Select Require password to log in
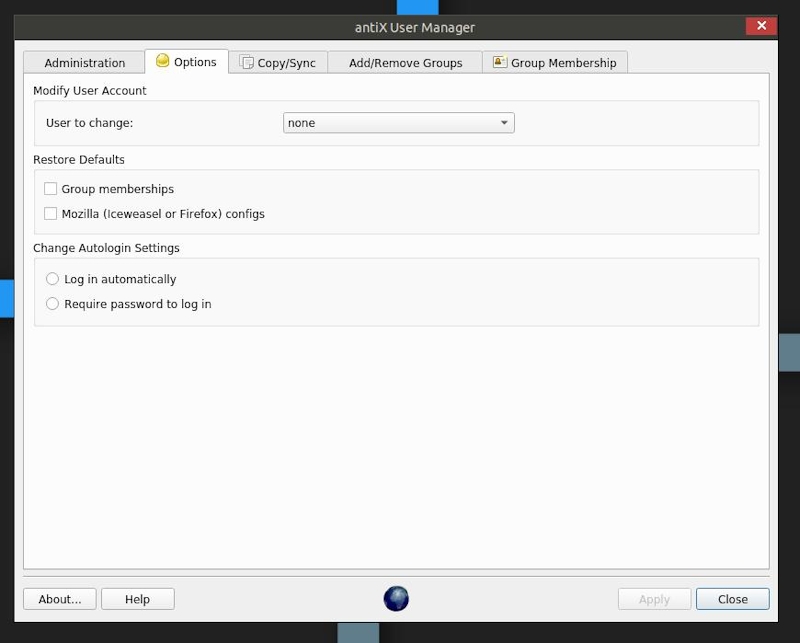800x643 pixels. [x=52, y=303]
